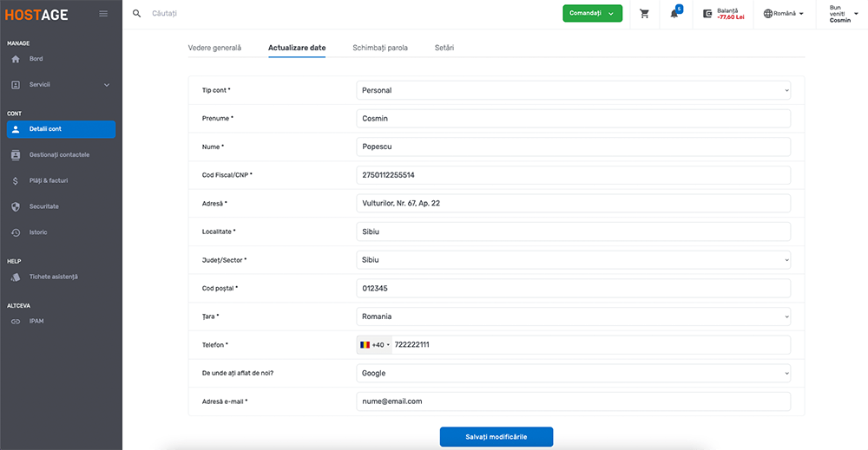This screenshot has width=868, height=450.
Task: Click the search magnifier icon
Action: point(137,13)
